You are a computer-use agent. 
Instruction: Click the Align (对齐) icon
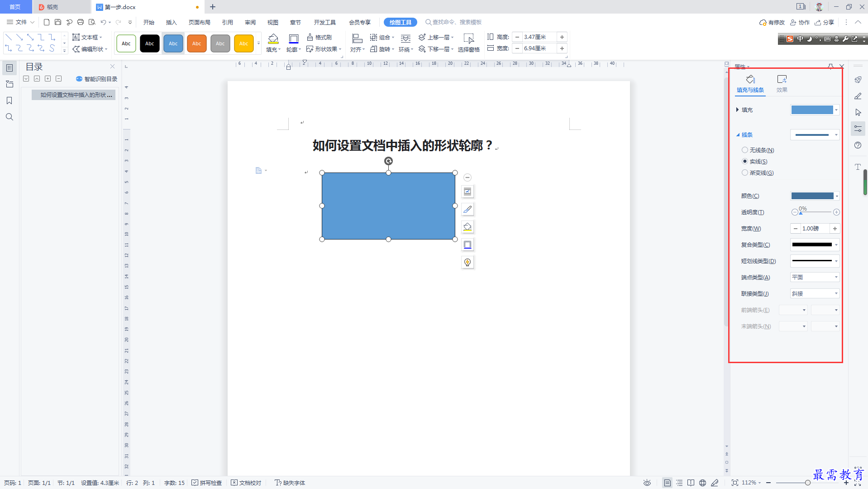[x=357, y=38]
